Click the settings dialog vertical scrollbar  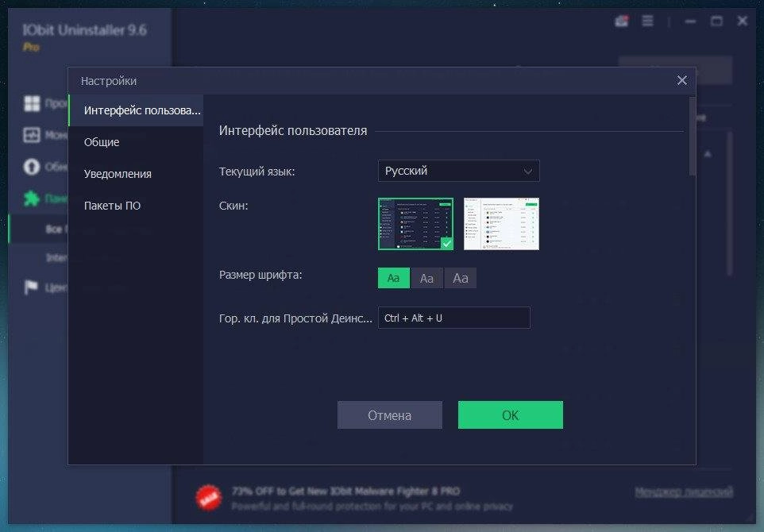pos(693,136)
